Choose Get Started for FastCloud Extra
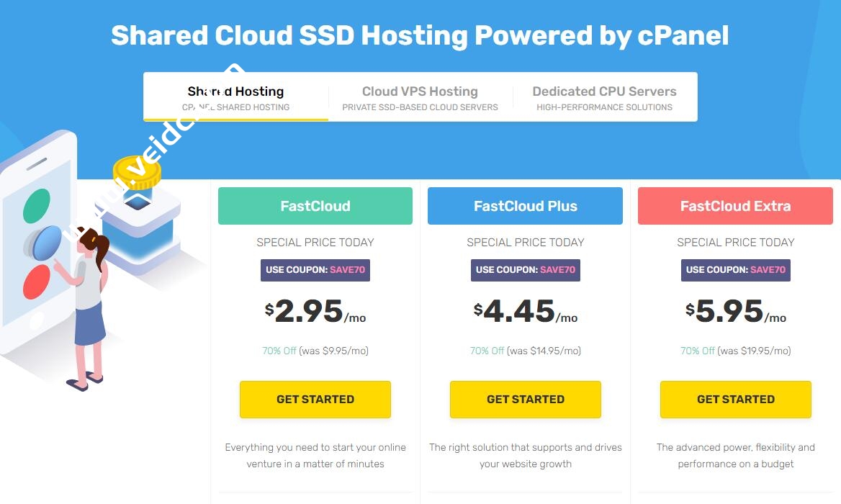The height and width of the screenshot is (504, 841). click(x=735, y=400)
